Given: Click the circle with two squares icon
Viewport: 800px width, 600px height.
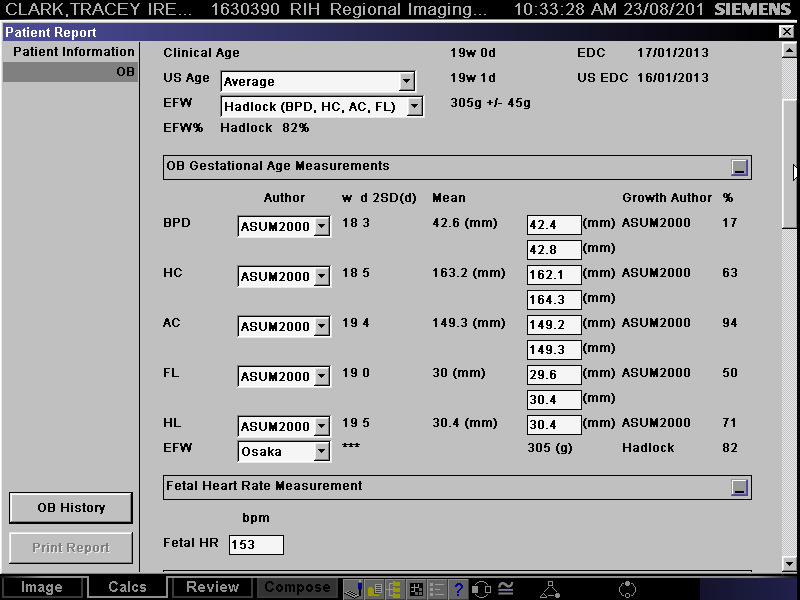Looking at the screenshot, I should [481, 589].
